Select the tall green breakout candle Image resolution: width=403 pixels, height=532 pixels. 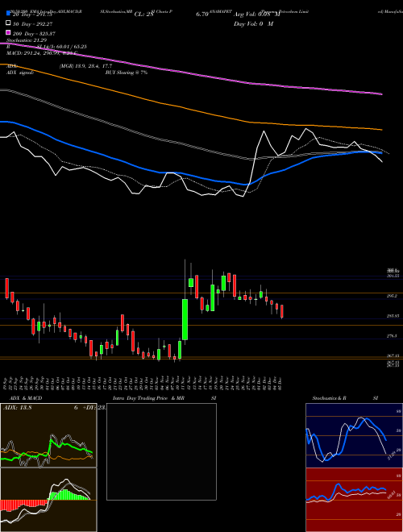185,319
